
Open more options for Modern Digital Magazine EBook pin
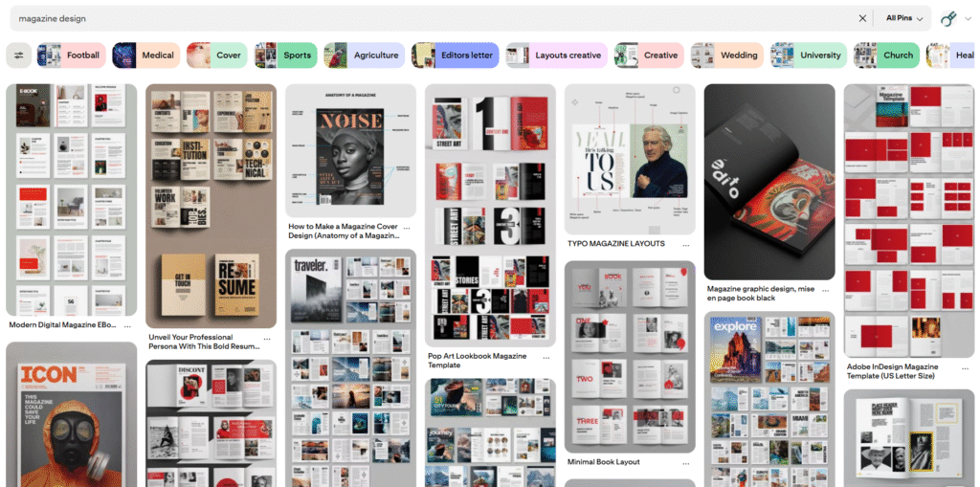[x=128, y=325]
